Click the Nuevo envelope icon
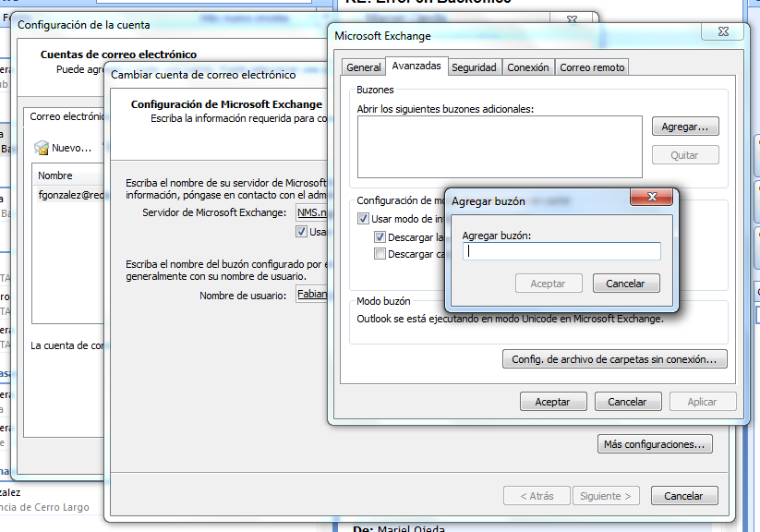The height and width of the screenshot is (532, 760). [42, 148]
